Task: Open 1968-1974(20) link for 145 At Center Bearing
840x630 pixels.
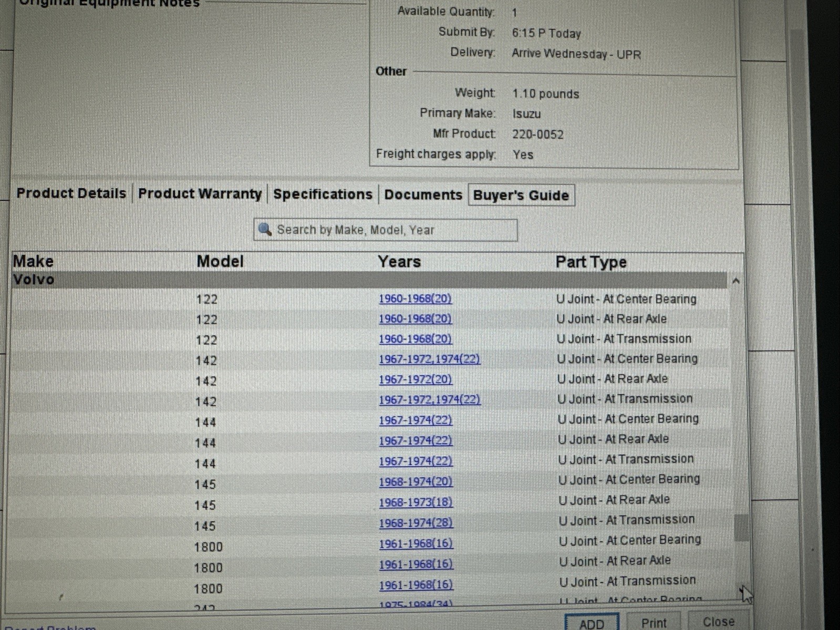Action: pyautogui.click(x=416, y=481)
